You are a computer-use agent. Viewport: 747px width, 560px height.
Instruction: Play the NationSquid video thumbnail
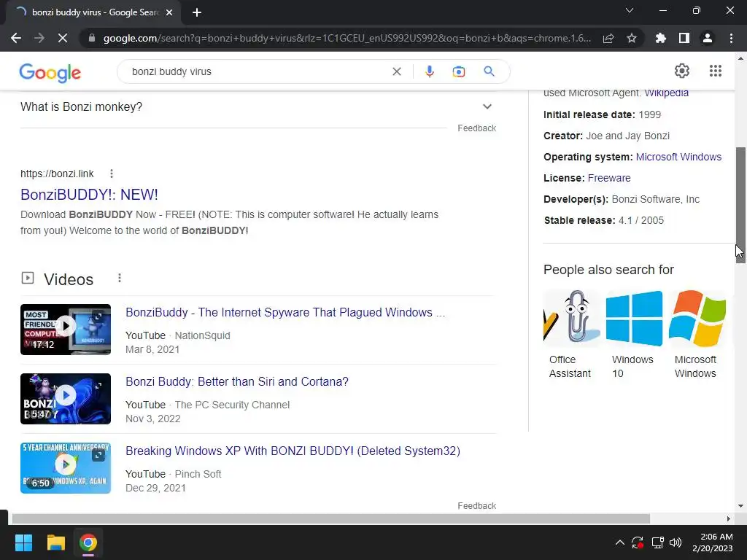click(66, 330)
